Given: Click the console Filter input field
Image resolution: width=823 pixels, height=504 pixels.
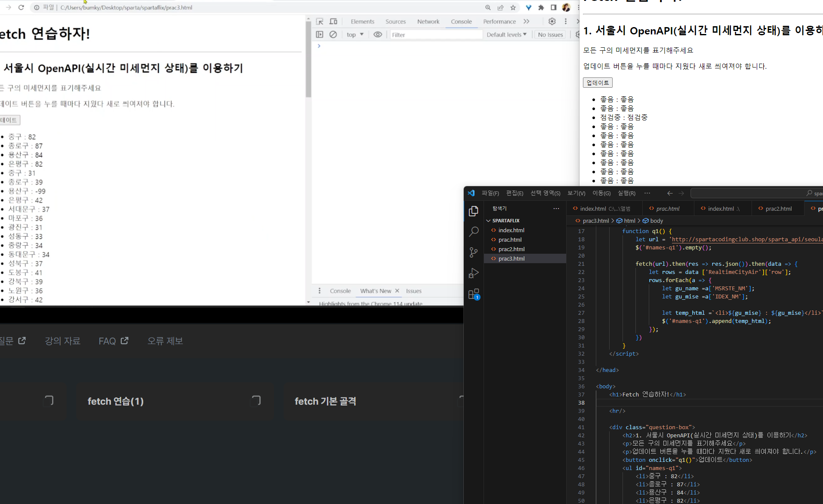Looking at the screenshot, I should tap(435, 35).
